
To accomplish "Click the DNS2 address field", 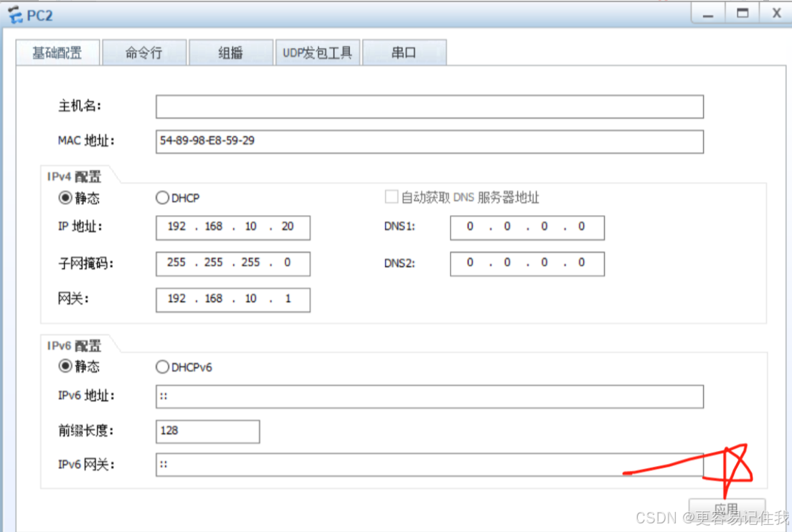I will 527,263.
